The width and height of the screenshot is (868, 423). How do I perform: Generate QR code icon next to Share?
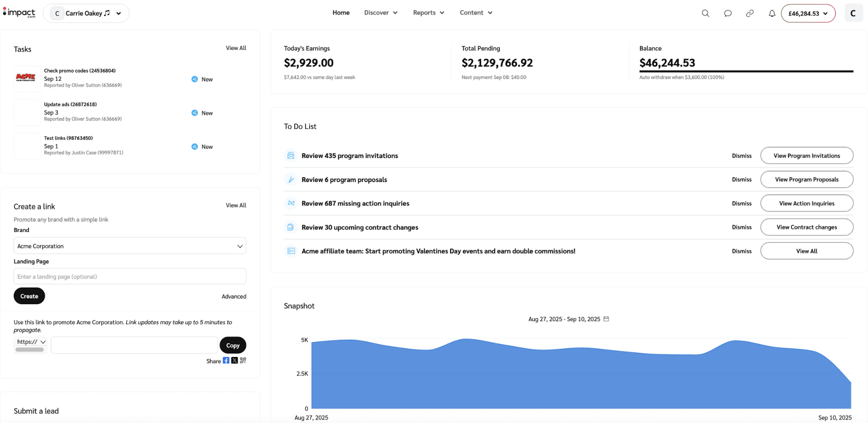pyautogui.click(x=243, y=360)
